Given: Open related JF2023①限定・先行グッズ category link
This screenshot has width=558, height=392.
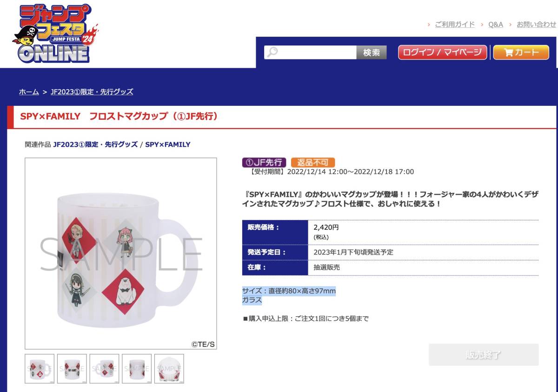Looking at the screenshot, I should tap(95, 144).
